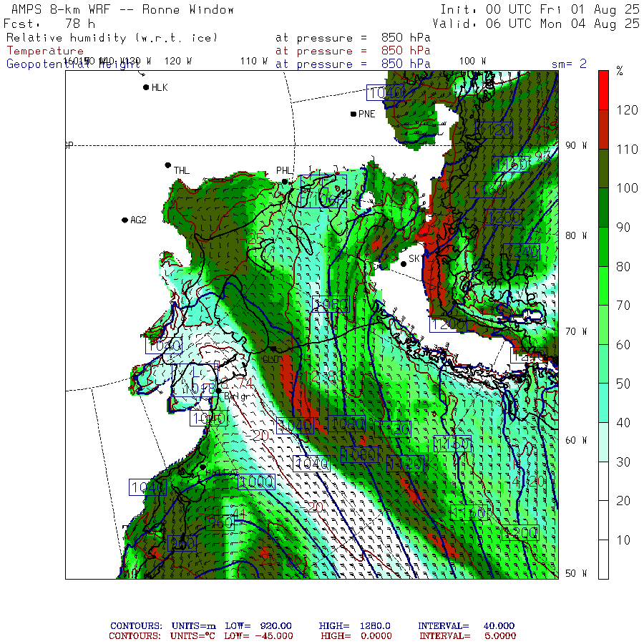644x644 pixels.
Task: Click the red '-25' temperature contour label
Action: [x=252, y=238]
